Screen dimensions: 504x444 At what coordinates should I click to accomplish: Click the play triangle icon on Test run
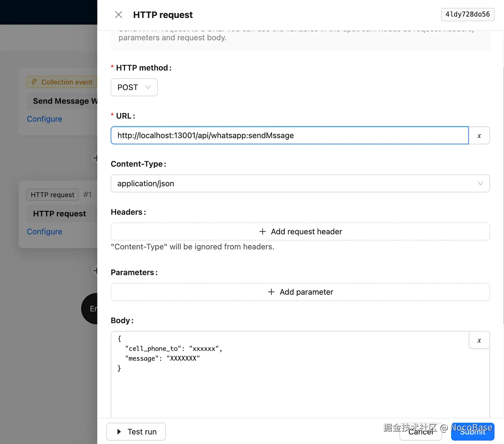point(119,431)
